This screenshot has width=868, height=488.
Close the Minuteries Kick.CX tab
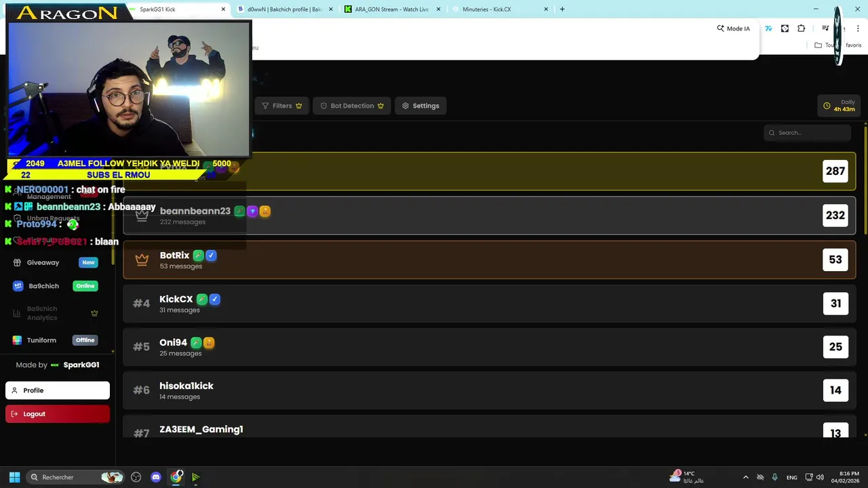click(546, 9)
